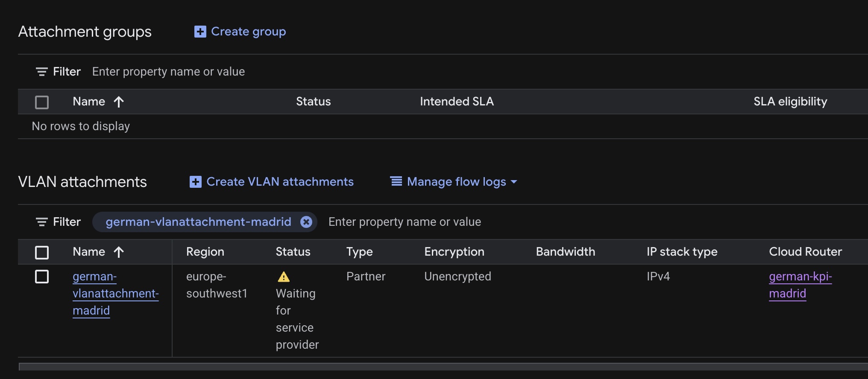Click the VLAN attachments heading
The image size is (868, 379).
point(82,182)
